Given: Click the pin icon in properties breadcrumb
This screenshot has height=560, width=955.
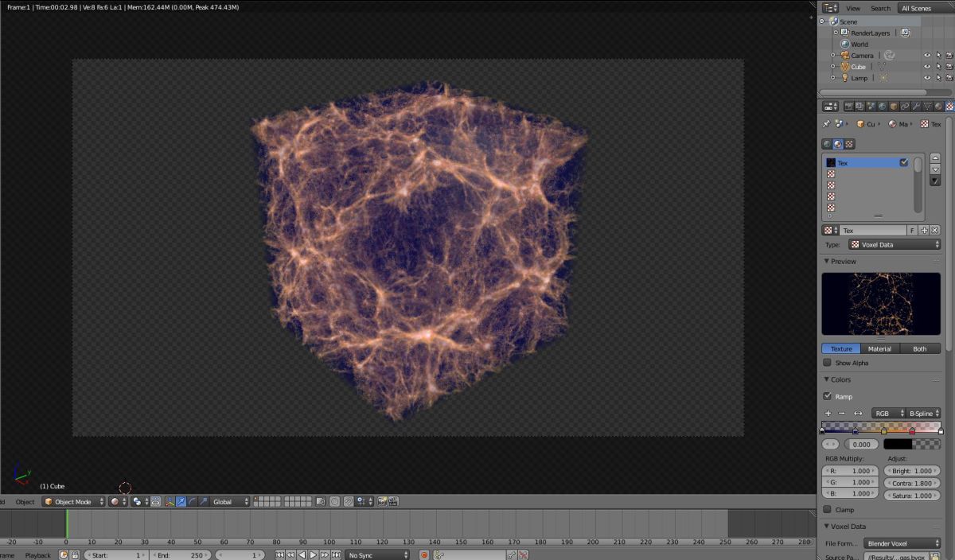Looking at the screenshot, I should (826, 124).
